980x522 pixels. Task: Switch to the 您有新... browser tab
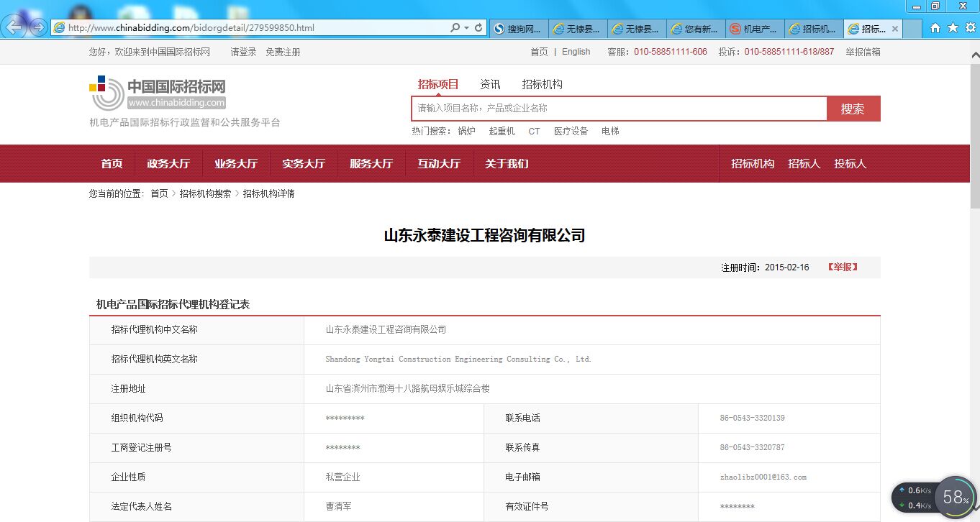coord(695,29)
